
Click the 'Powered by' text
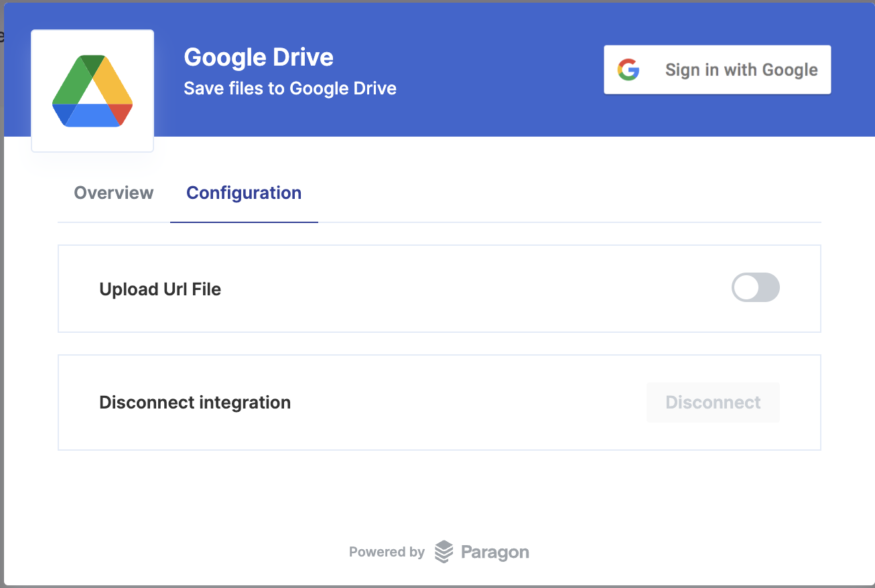pos(387,552)
